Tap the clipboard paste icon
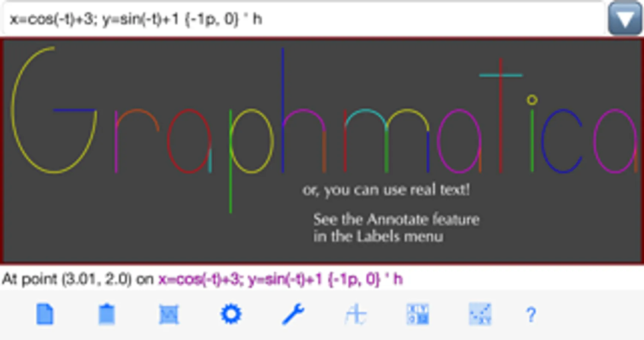The height and width of the screenshot is (340, 644). [107, 314]
